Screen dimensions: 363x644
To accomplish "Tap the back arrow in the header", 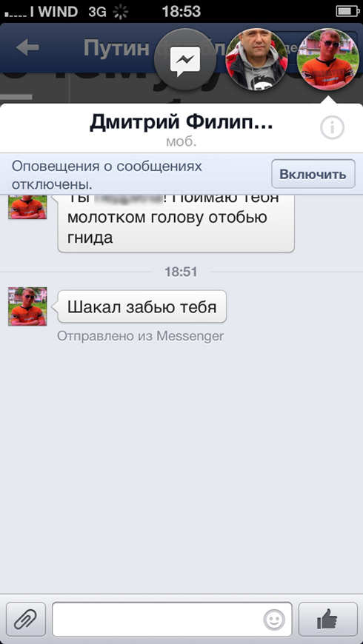I will pyautogui.click(x=27, y=48).
